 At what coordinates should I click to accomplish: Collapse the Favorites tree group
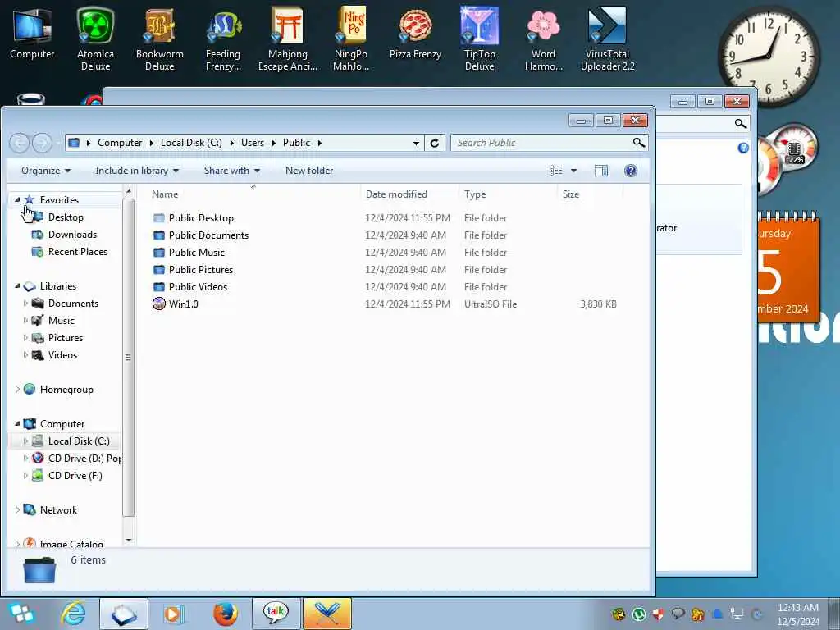point(17,200)
